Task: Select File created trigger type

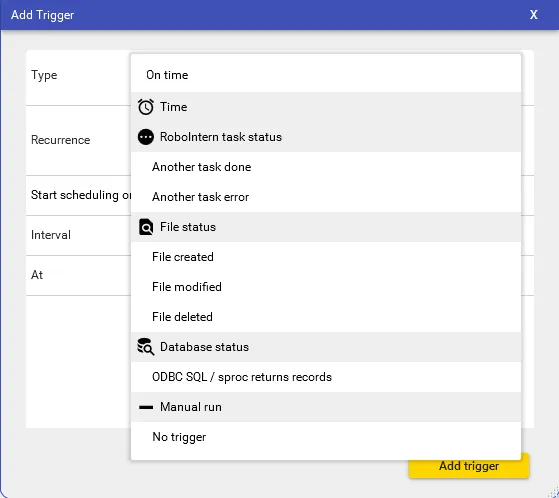Action: coord(326,257)
